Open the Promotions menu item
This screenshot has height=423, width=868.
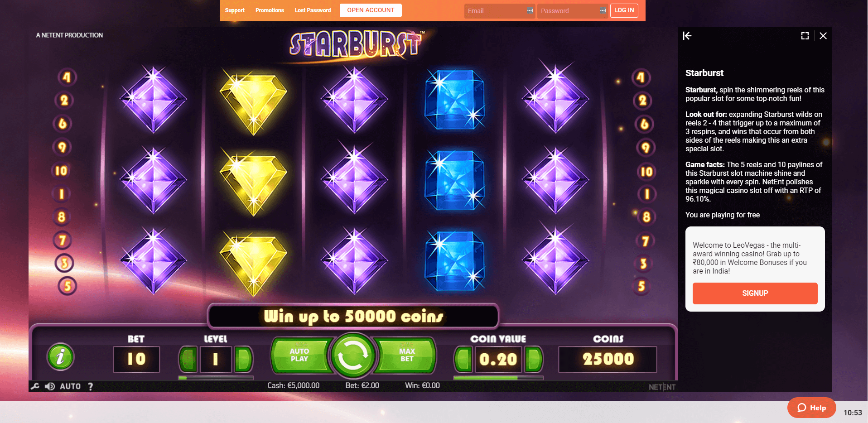click(270, 10)
